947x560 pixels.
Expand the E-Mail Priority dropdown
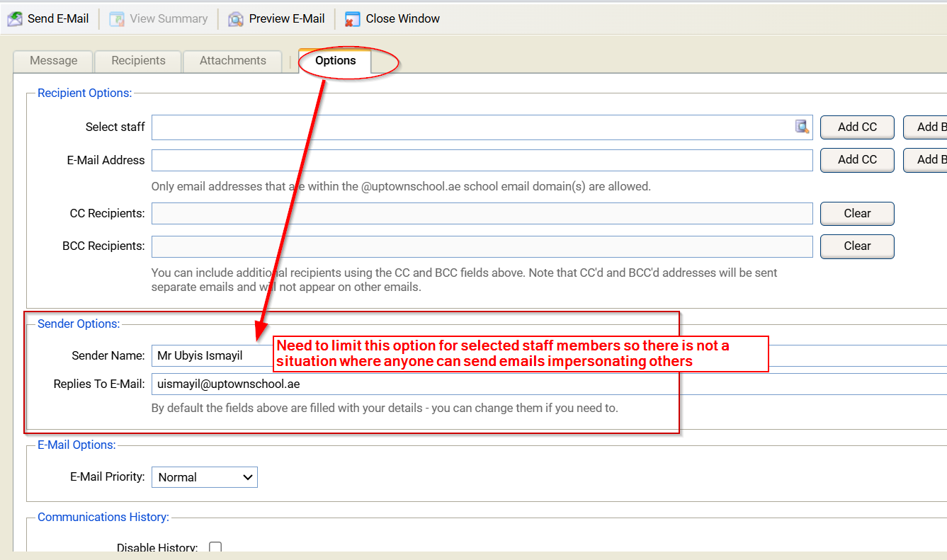click(x=205, y=477)
